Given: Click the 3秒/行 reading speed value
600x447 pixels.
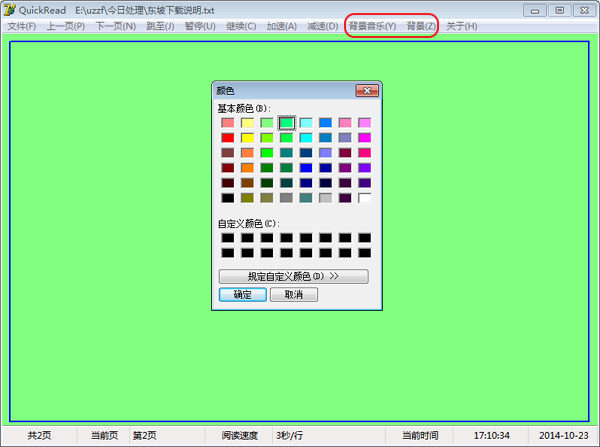Looking at the screenshot, I should tap(289, 436).
